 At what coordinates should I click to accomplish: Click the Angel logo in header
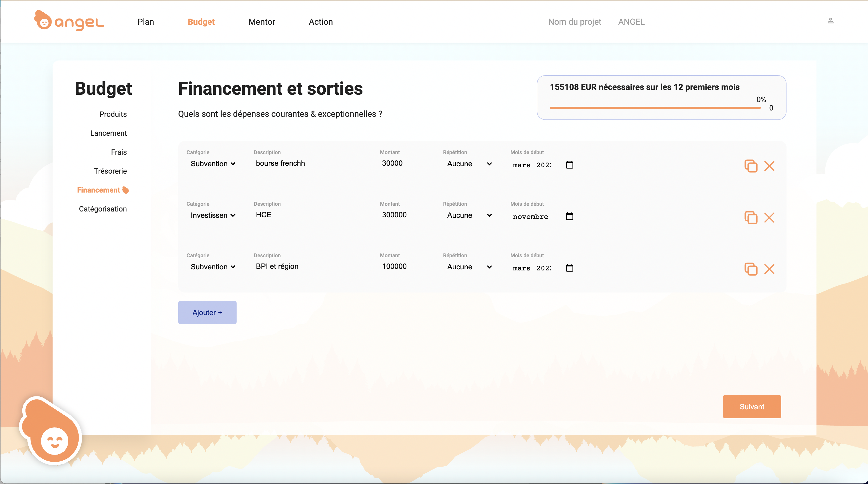pos(69,21)
